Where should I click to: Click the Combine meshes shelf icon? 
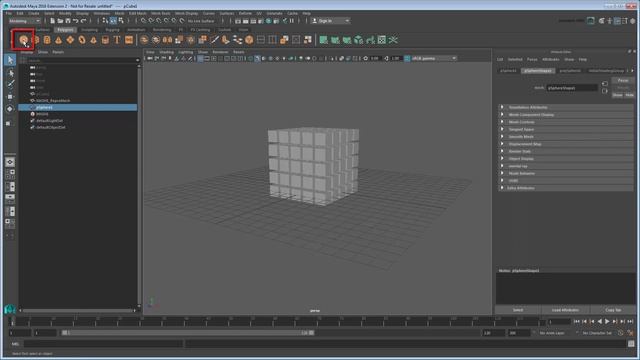click(x=144, y=40)
